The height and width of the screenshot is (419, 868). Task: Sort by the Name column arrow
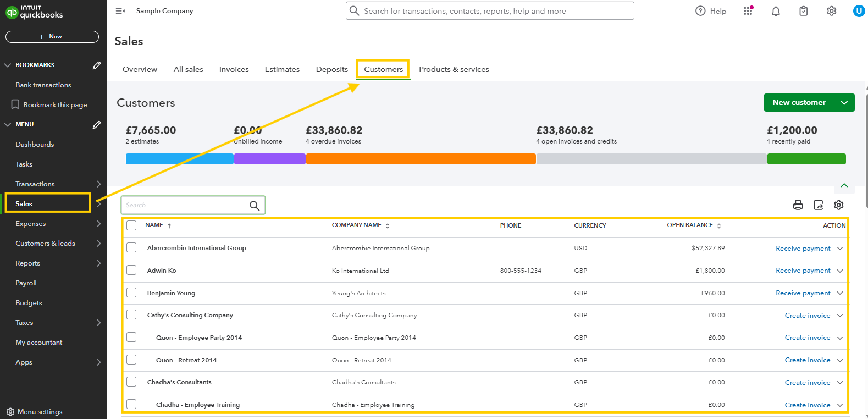169,226
